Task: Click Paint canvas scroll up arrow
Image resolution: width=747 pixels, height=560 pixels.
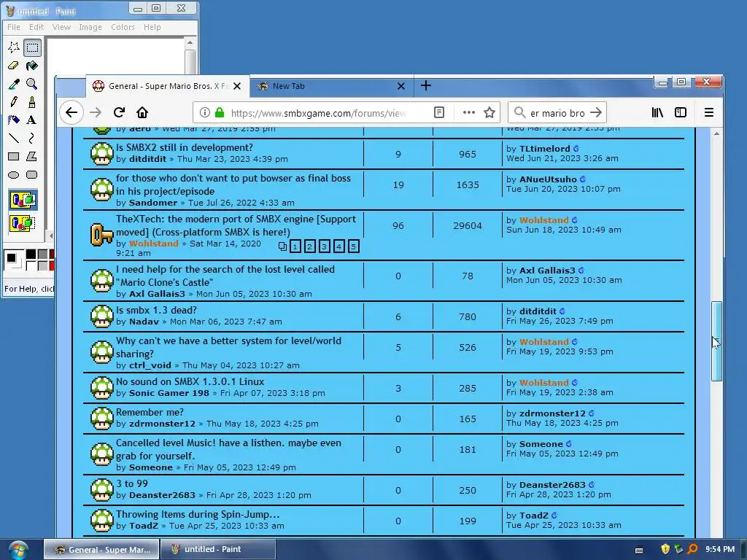Action: coord(190,43)
